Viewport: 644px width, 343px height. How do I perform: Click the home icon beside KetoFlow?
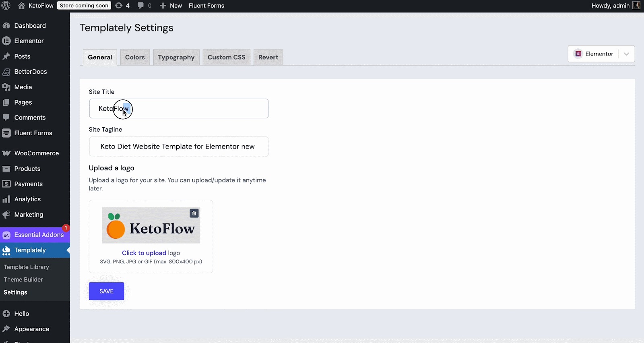click(22, 6)
